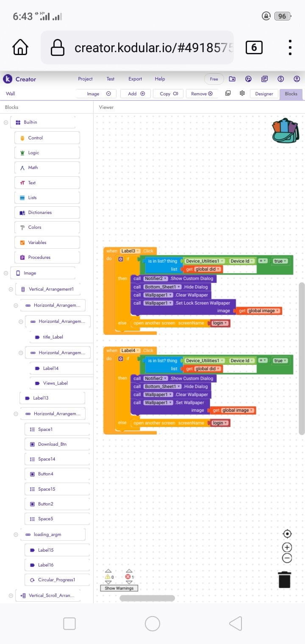Click the if block gear in Label3 event
The image size is (305, 644).
point(121,259)
